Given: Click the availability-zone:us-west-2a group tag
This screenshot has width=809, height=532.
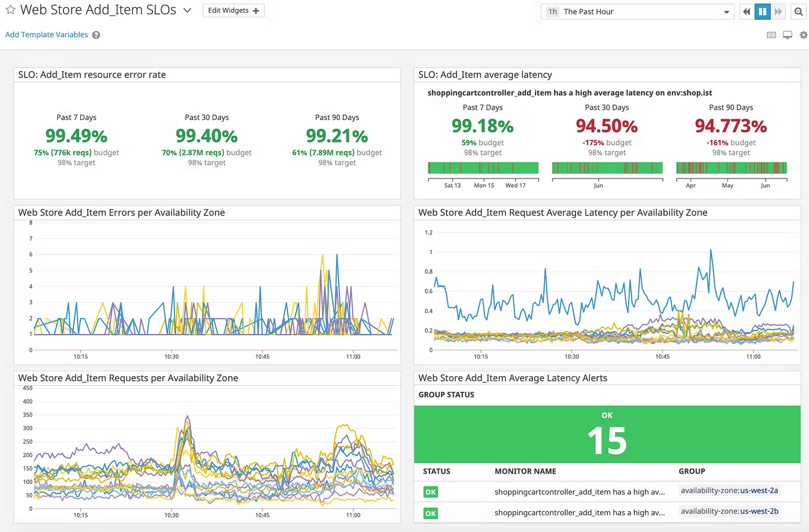Looking at the screenshot, I should 729,491.
